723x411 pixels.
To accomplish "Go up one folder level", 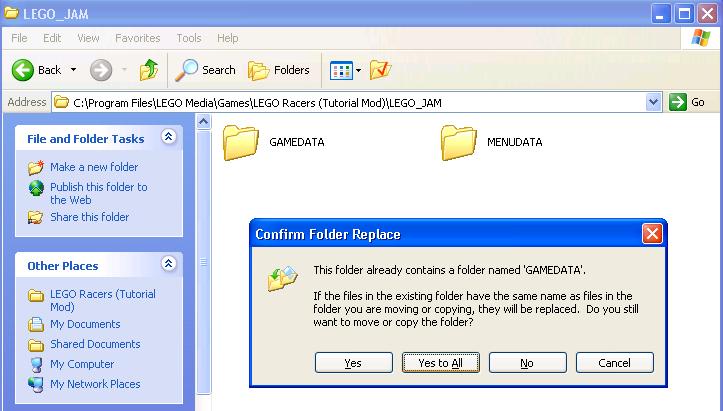I will tap(148, 70).
